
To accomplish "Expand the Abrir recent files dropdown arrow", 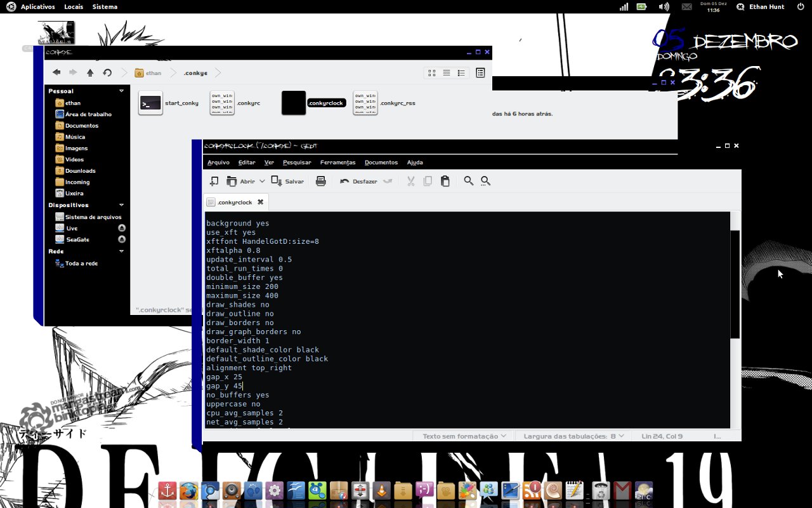I will [x=262, y=181].
